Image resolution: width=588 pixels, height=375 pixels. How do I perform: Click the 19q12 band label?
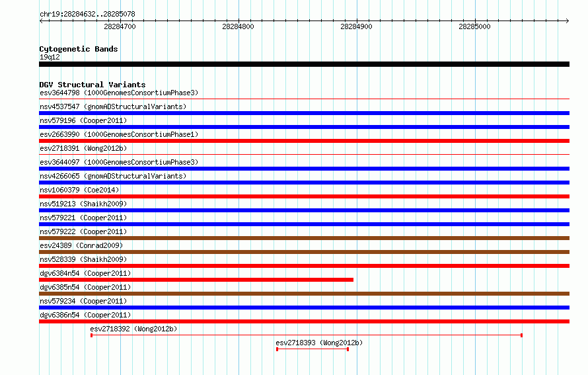pos(50,57)
